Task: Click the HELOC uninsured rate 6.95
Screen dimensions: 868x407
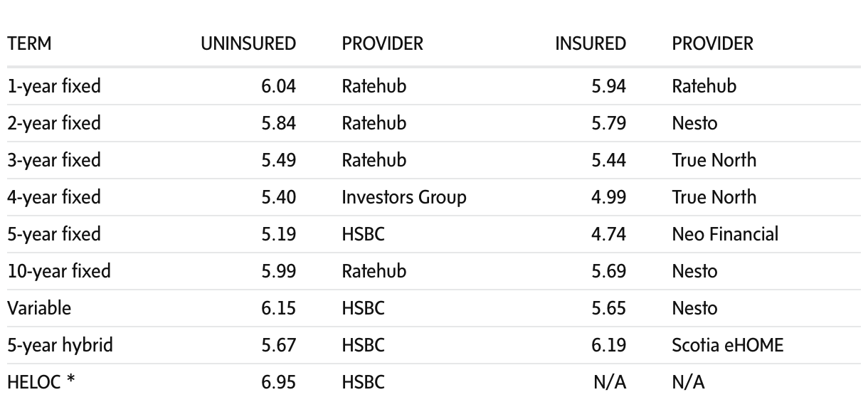Action: click(279, 382)
